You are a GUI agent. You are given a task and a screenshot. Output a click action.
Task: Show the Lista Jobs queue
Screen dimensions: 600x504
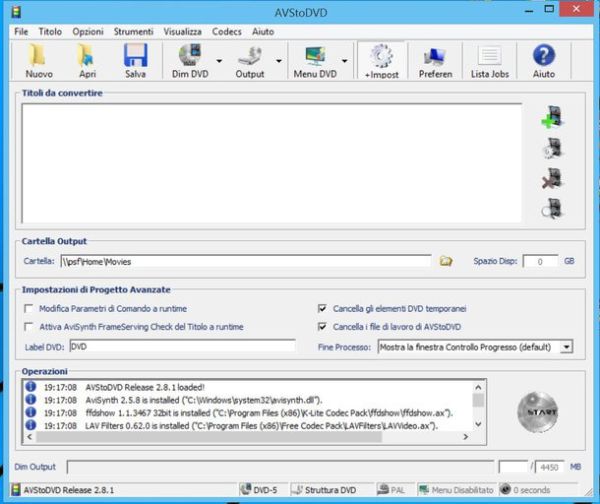pyautogui.click(x=488, y=60)
